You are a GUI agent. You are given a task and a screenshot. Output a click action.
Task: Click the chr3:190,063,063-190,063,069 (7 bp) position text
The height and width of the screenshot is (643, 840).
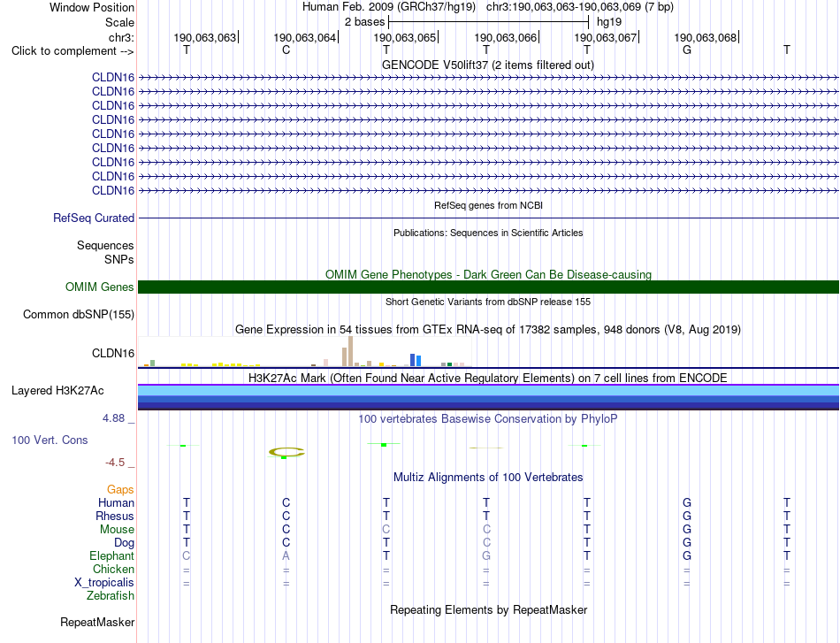click(x=580, y=7)
